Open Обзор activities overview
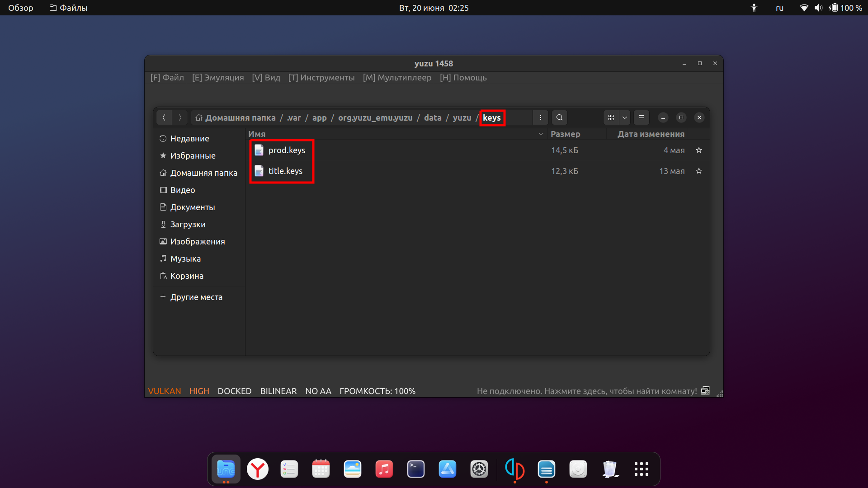868x488 pixels. (21, 8)
